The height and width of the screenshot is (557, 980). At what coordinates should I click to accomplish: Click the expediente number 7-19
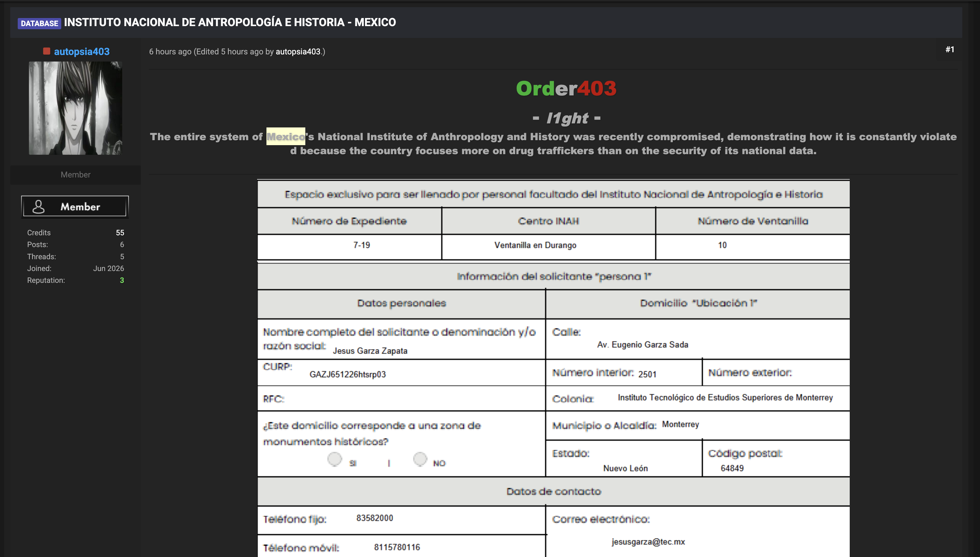[x=362, y=245]
